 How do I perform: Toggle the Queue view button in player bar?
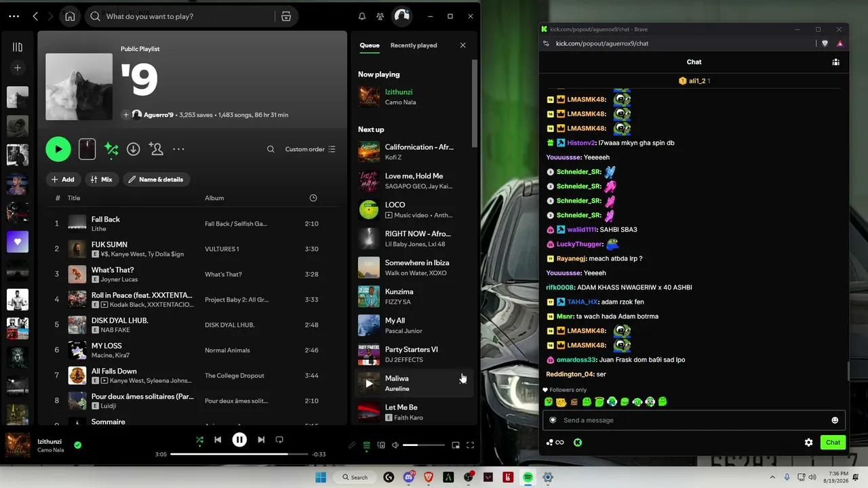tap(367, 445)
